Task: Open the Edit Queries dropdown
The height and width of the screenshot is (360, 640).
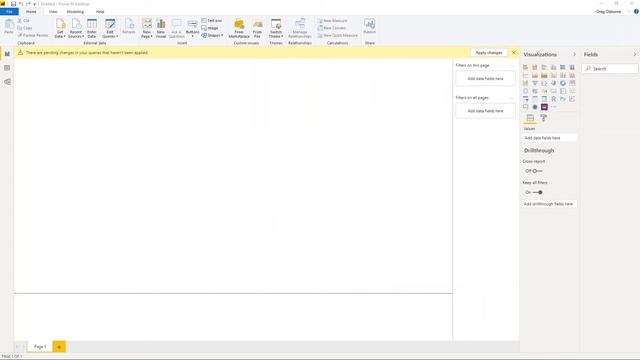Action: [x=110, y=28]
